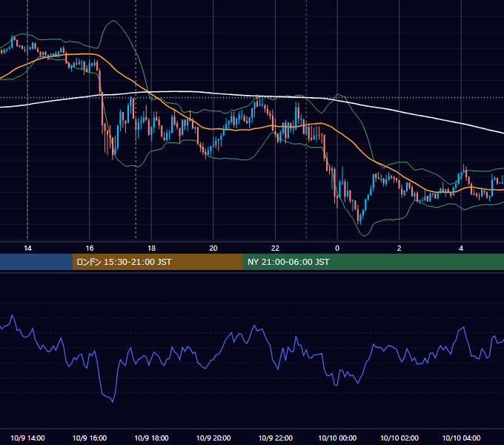Click the 16 hour label on price chart axis
The image size is (504, 445).
[90, 248]
